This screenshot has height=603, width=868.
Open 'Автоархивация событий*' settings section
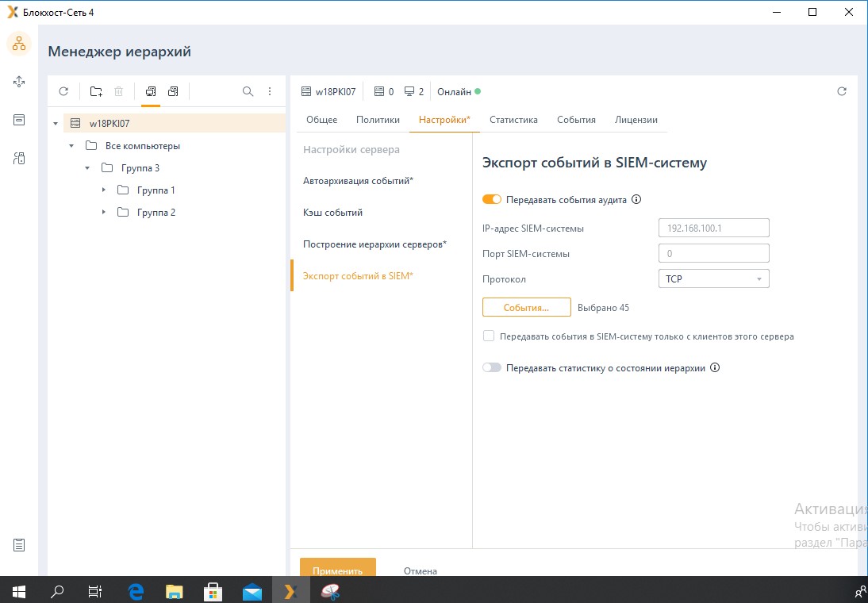click(x=358, y=181)
